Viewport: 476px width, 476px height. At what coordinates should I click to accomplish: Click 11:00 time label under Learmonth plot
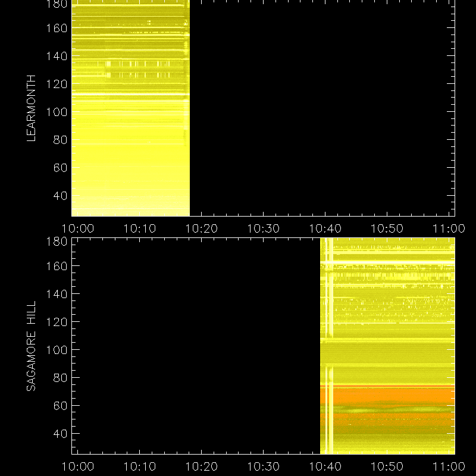point(449,228)
